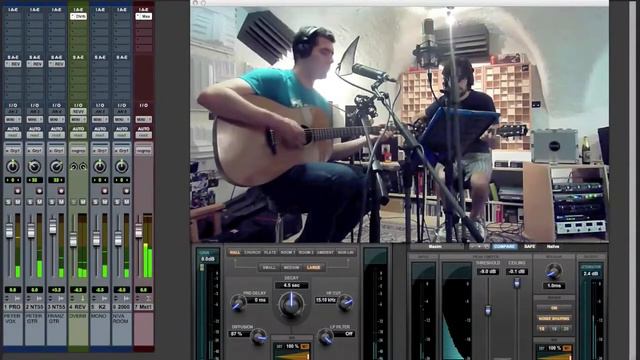Image resolution: width=640 pixels, height=360 pixels.
Task: Select NONLIN reverb type
Action: point(345,253)
